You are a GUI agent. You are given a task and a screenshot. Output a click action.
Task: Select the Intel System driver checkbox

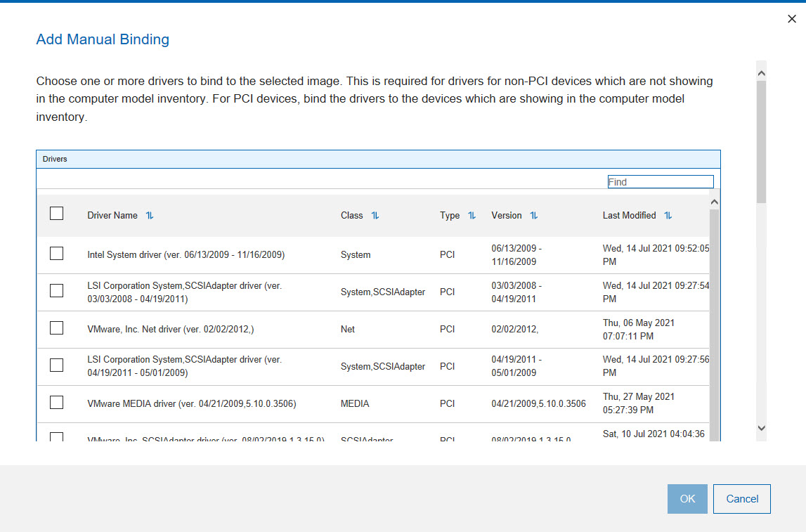point(57,254)
